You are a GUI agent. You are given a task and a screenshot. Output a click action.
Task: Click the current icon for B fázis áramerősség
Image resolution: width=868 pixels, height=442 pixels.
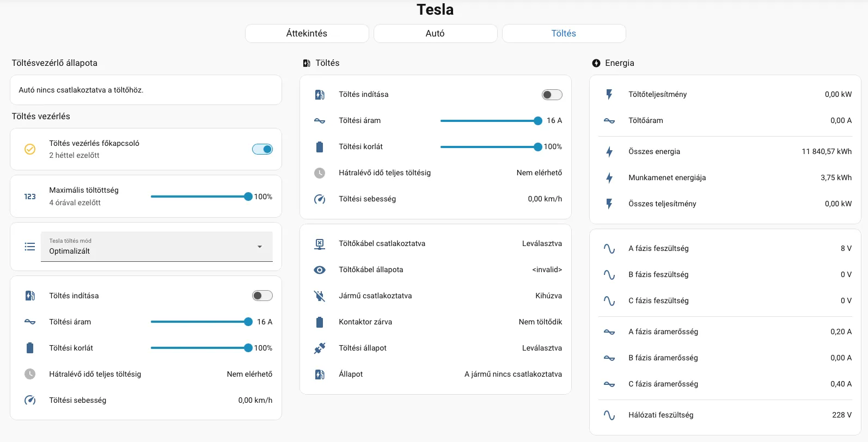pyautogui.click(x=609, y=358)
